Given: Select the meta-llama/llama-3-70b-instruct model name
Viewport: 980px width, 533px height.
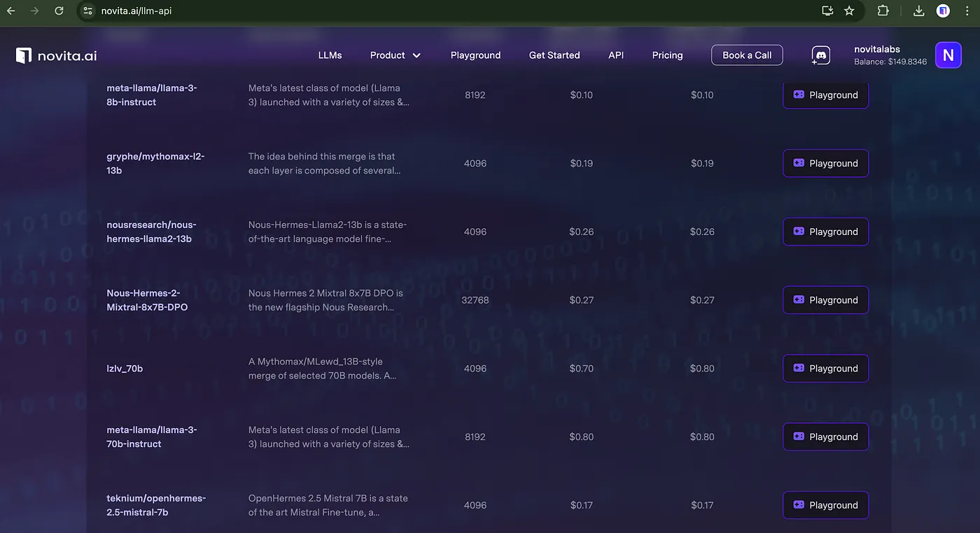Looking at the screenshot, I should pos(152,436).
